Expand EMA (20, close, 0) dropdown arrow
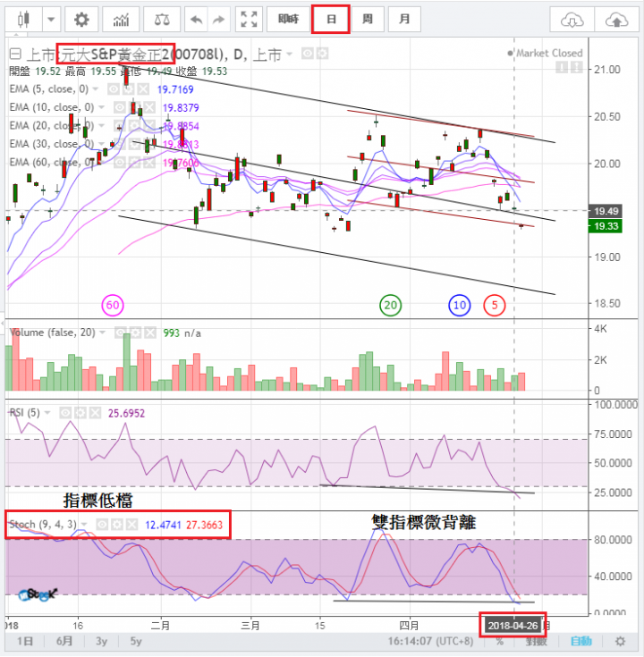 pyautogui.click(x=101, y=126)
